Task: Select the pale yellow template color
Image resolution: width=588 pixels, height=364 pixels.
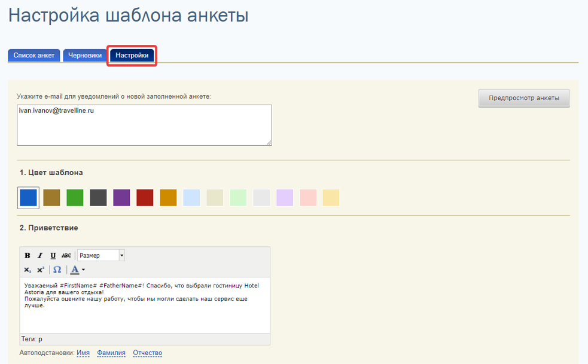Action: tap(331, 198)
